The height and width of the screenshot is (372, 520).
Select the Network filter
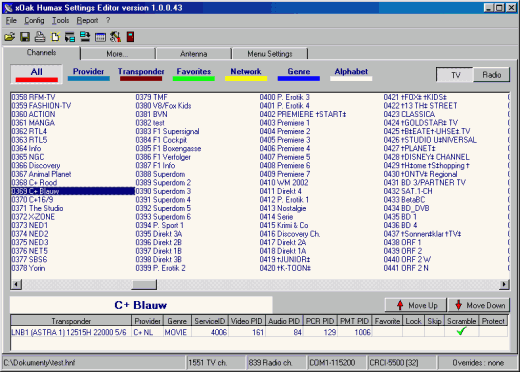(x=246, y=74)
